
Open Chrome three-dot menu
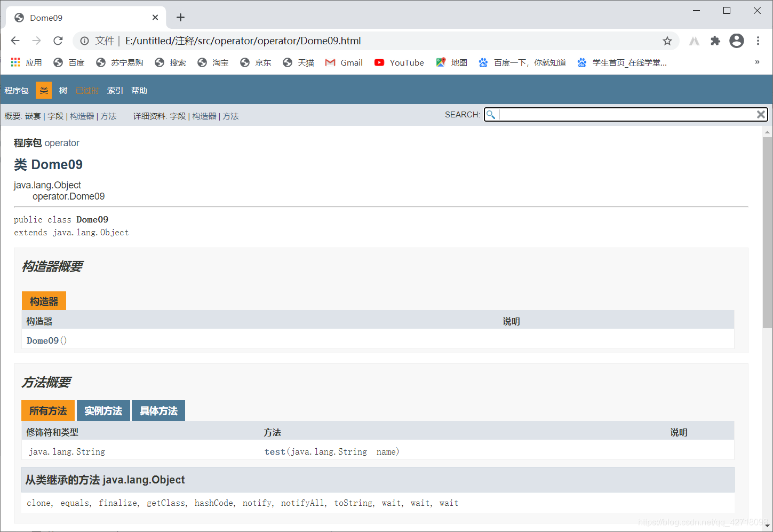(758, 41)
